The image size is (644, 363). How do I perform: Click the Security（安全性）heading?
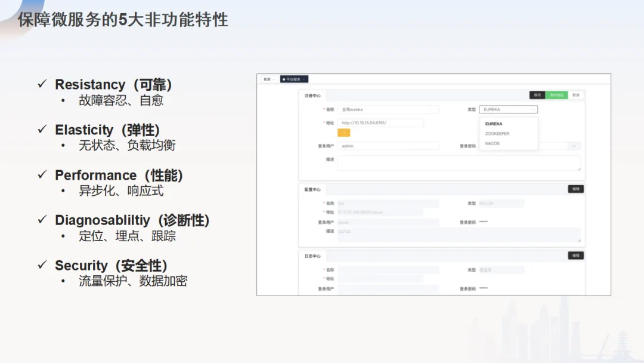pyautogui.click(x=112, y=266)
